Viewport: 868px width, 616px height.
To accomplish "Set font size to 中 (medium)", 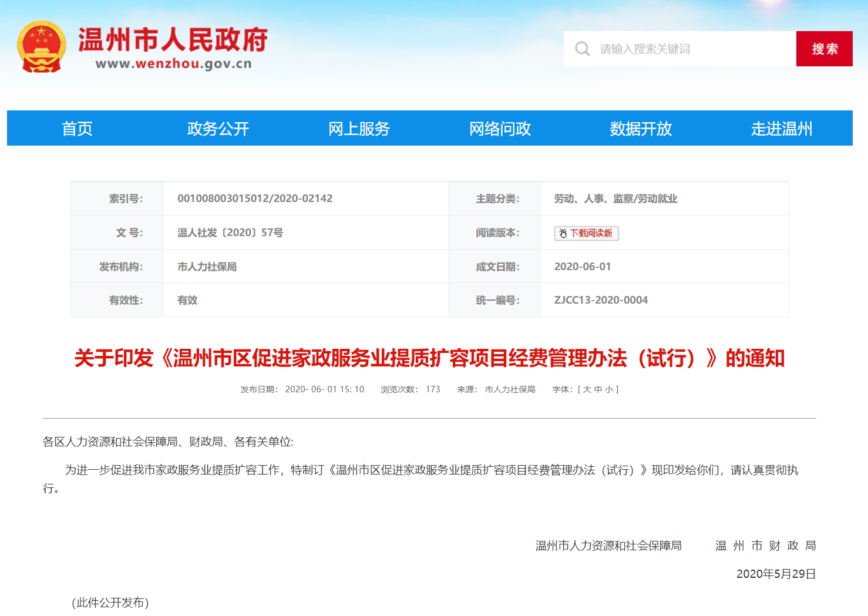I will (598, 389).
